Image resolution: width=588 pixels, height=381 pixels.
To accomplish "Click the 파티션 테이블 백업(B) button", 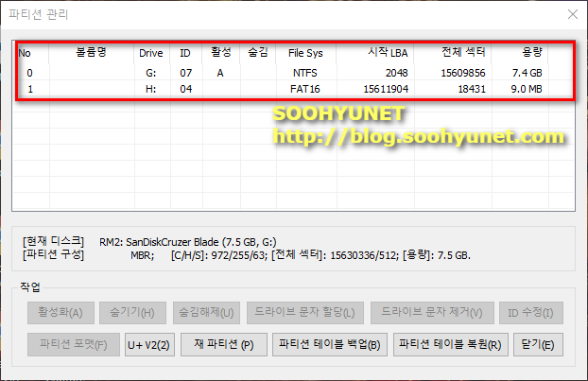I will click(x=330, y=344).
